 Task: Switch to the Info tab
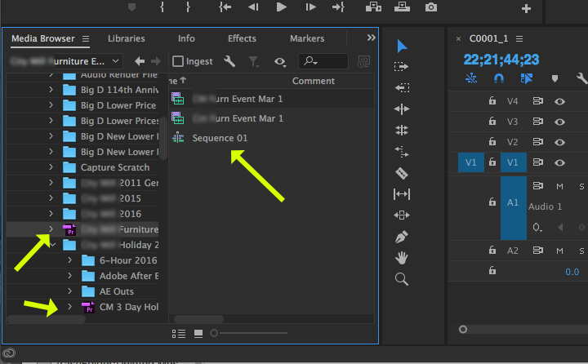(186, 38)
